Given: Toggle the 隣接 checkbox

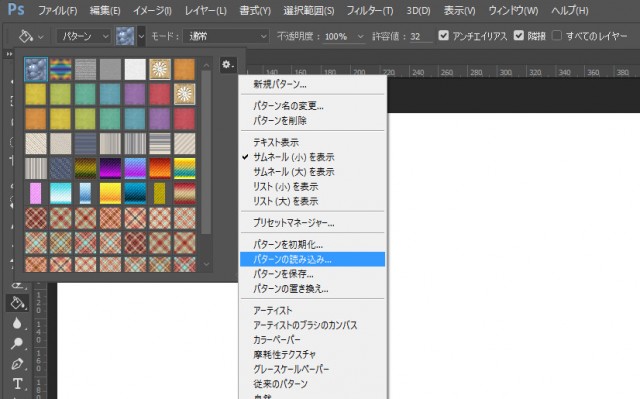Looking at the screenshot, I should [518, 35].
